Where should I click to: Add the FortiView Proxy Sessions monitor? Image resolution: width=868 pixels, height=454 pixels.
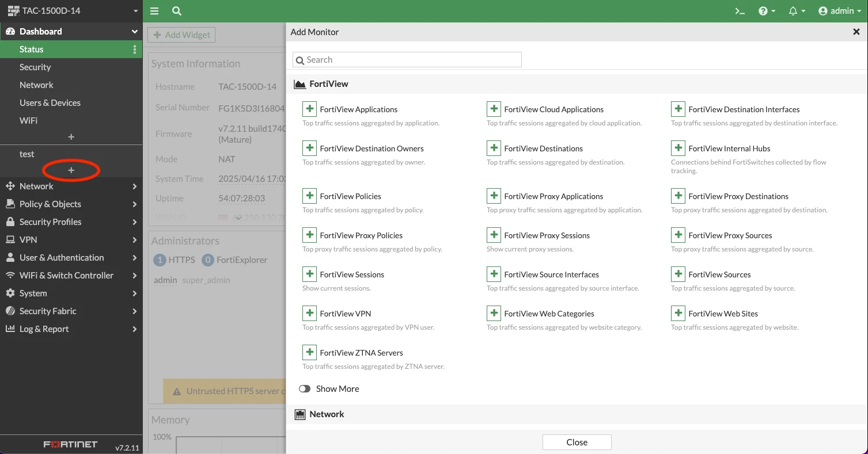coord(494,235)
